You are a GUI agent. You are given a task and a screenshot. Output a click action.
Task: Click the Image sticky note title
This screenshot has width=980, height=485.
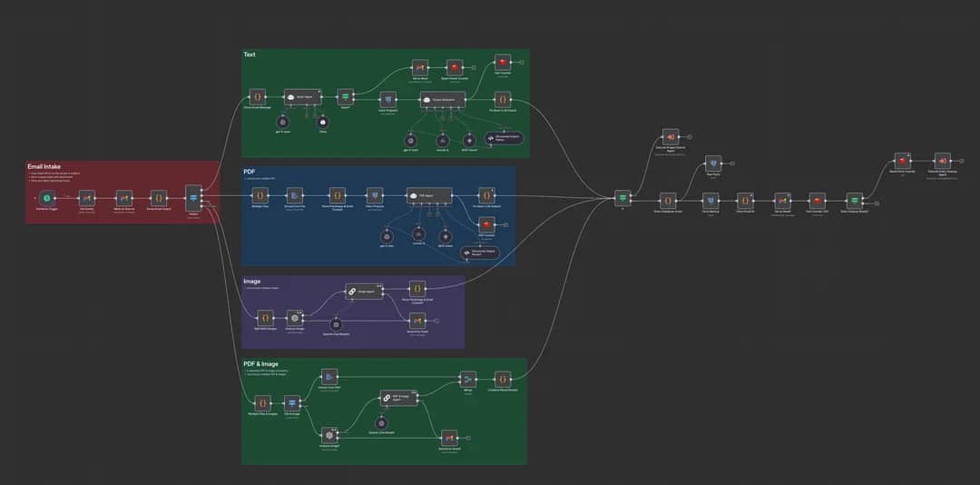pyautogui.click(x=252, y=282)
